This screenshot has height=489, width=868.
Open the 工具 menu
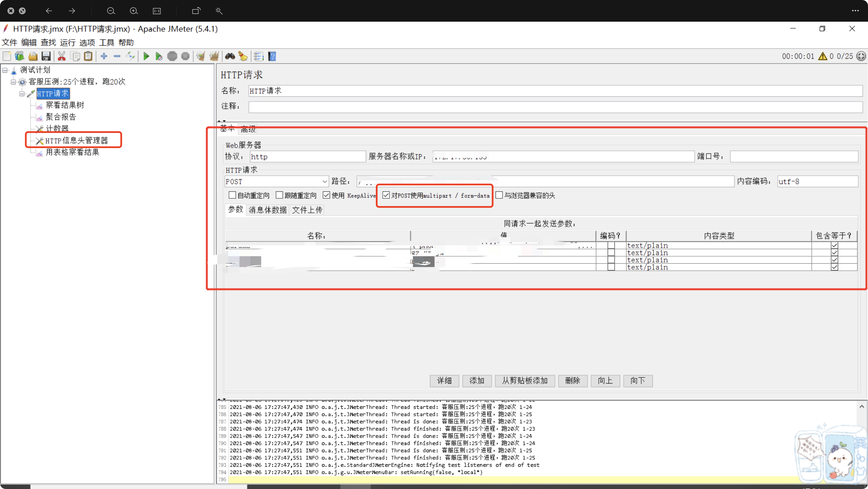tap(107, 43)
